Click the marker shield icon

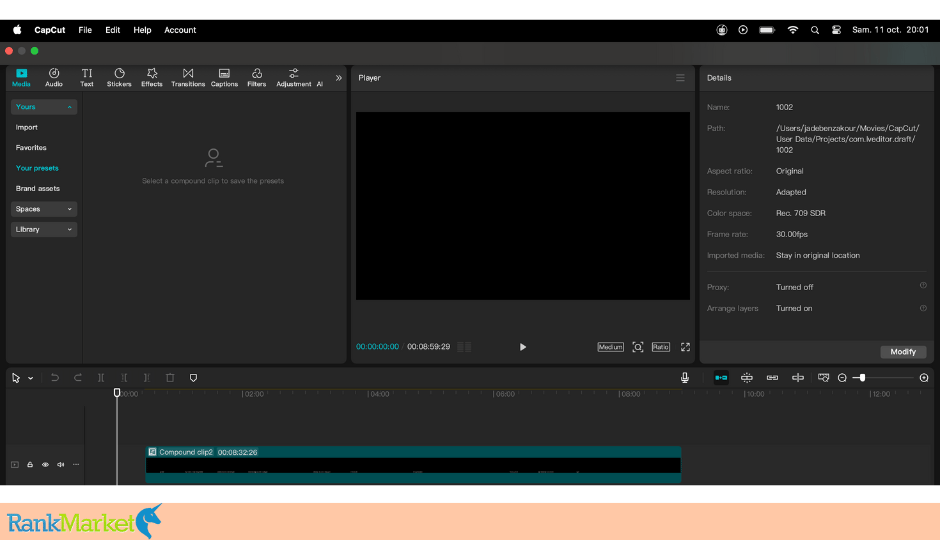pos(193,378)
